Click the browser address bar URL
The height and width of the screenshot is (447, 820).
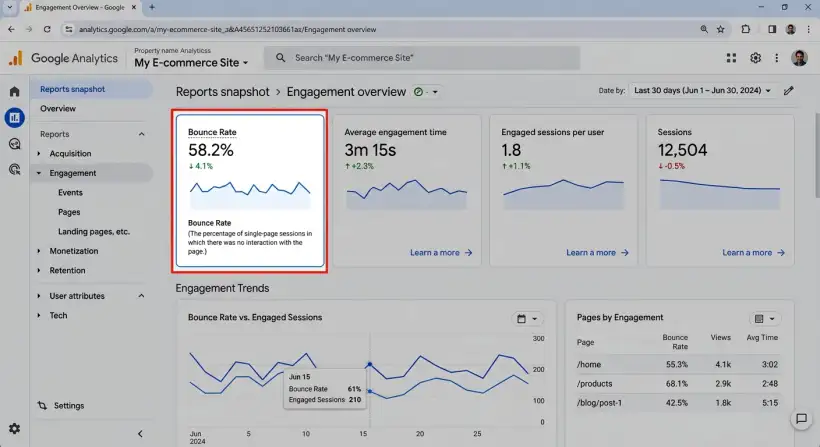pyautogui.click(x=227, y=29)
